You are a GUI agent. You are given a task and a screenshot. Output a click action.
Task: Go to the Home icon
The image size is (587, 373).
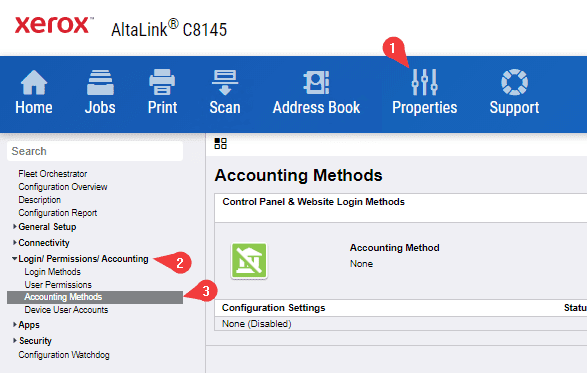pos(34,82)
